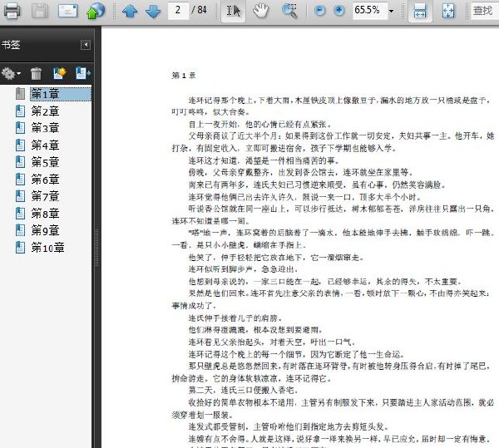499x448 pixels.
Task: Click the New Bookmark icon
Action: click(x=60, y=73)
